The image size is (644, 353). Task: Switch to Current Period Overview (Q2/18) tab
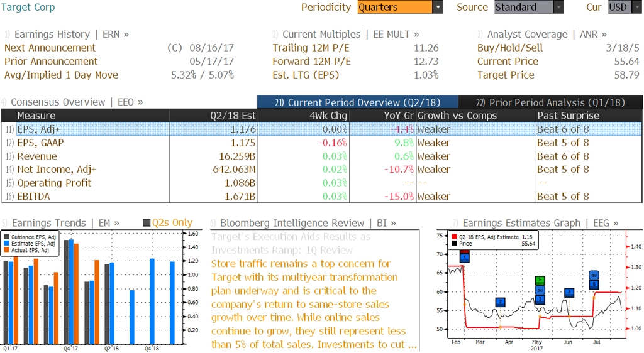pyautogui.click(x=357, y=102)
